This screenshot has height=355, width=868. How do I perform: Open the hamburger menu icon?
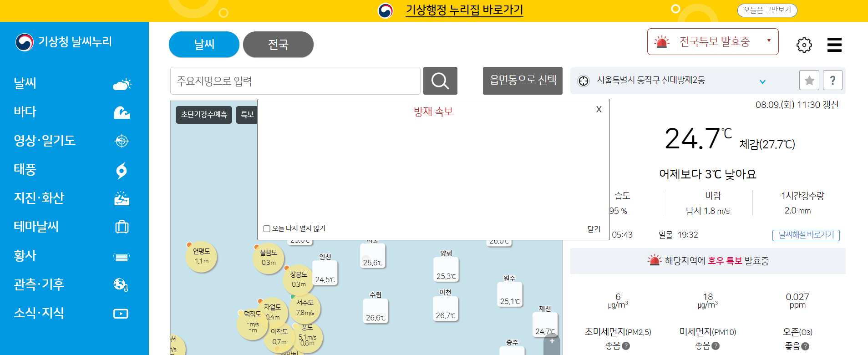point(834,45)
